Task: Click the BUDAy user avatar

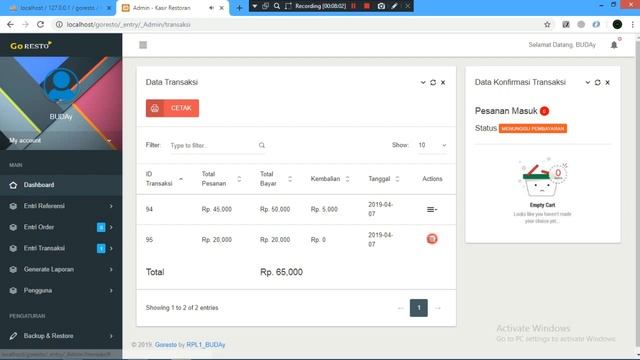Action: [61, 85]
